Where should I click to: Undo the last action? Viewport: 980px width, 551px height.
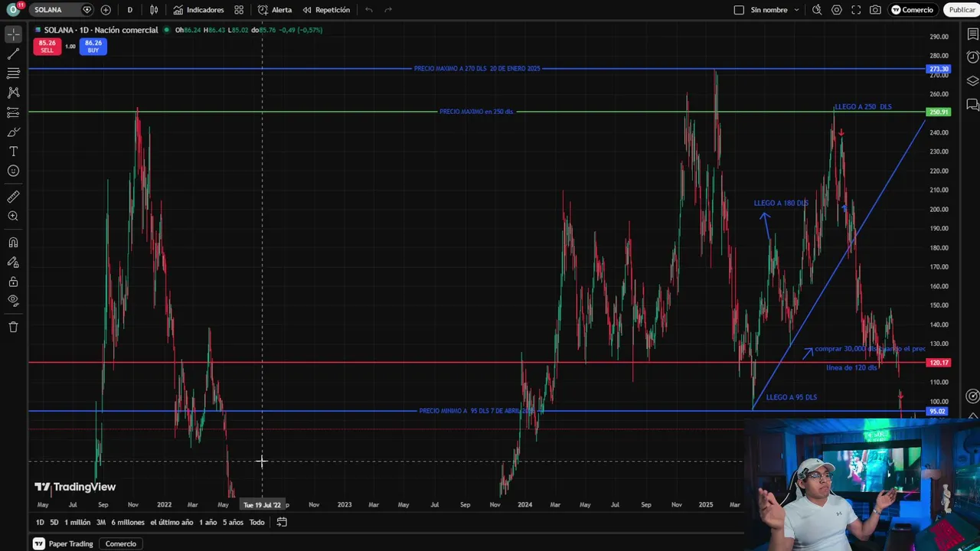(369, 10)
